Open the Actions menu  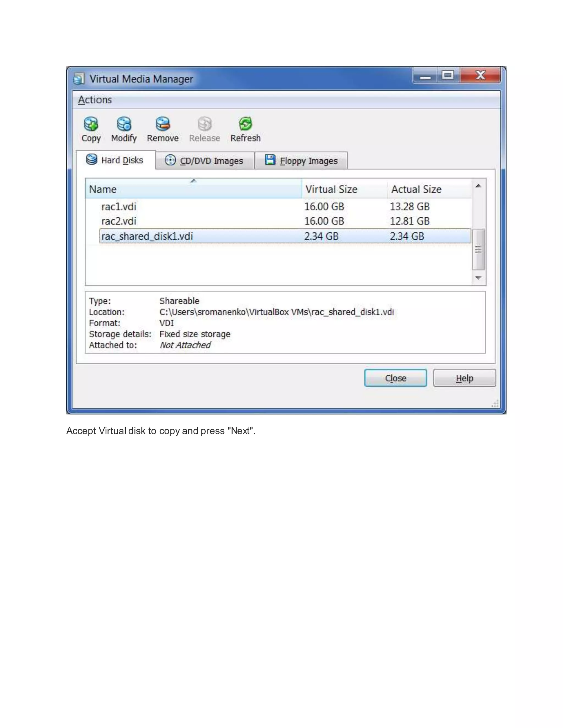tap(95, 100)
